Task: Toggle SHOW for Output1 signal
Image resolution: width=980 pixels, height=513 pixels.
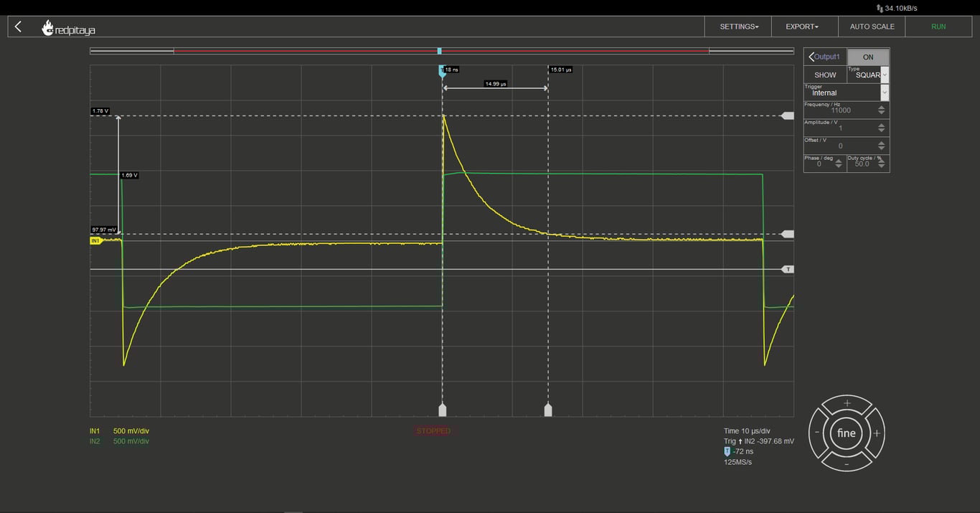Action: [825, 75]
